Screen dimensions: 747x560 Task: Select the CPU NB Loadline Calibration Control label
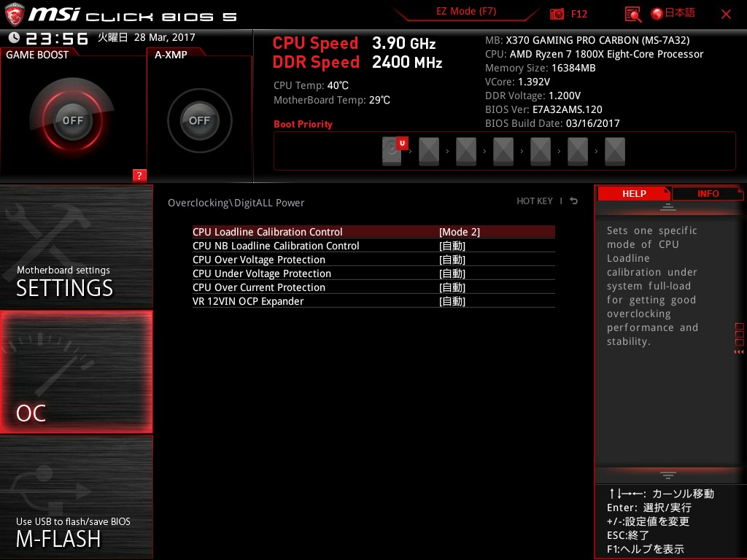276,246
